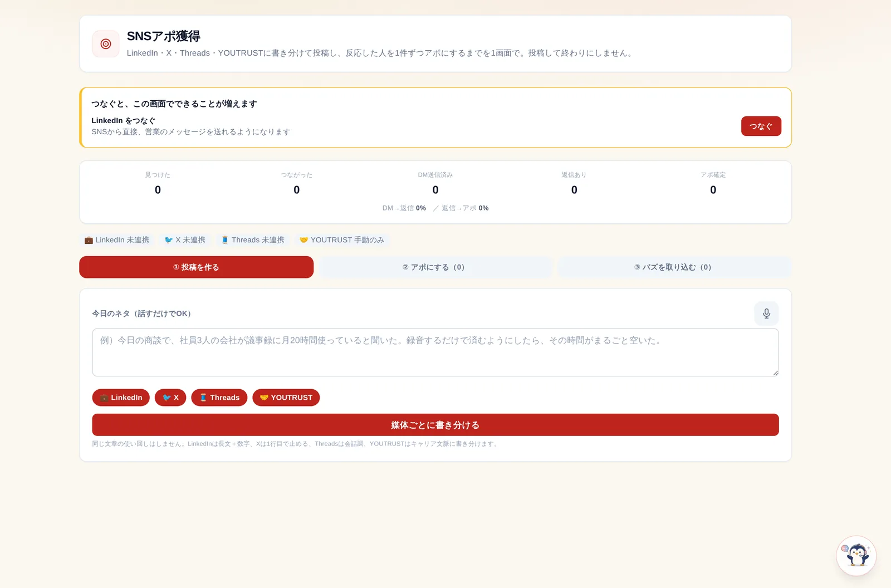
Task: Toggle the X platform chip
Action: 170,398
